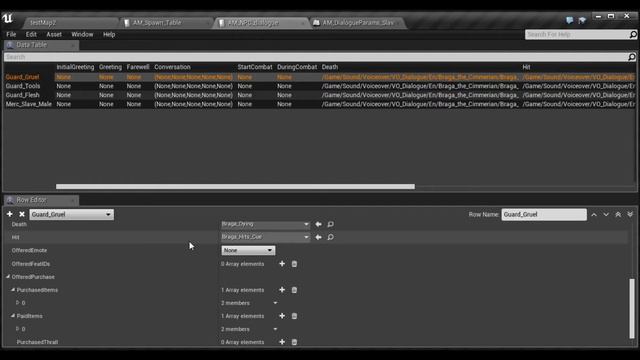Click the InitialGreeting column header
This screenshot has height=360, width=640.
(75, 67)
